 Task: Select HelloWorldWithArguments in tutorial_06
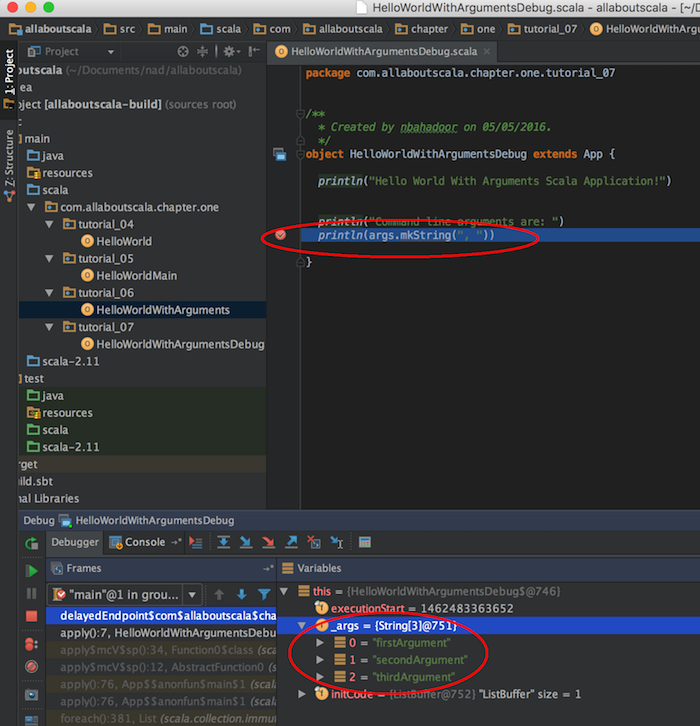coord(156,310)
